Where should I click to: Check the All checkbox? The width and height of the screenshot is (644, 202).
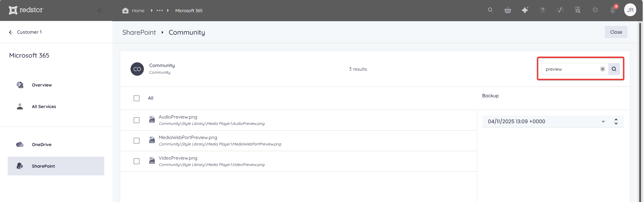(x=137, y=98)
